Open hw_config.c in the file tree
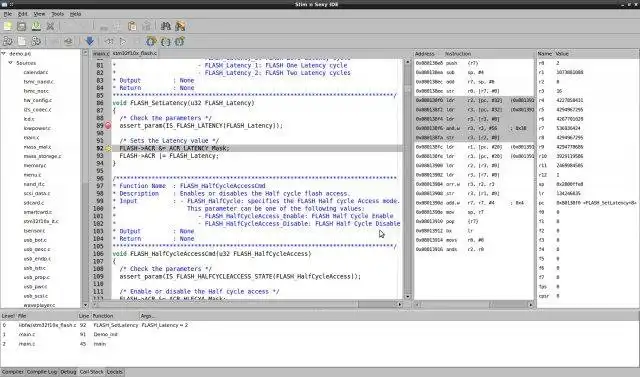Viewport: 640px width, 377px height. 38,100
